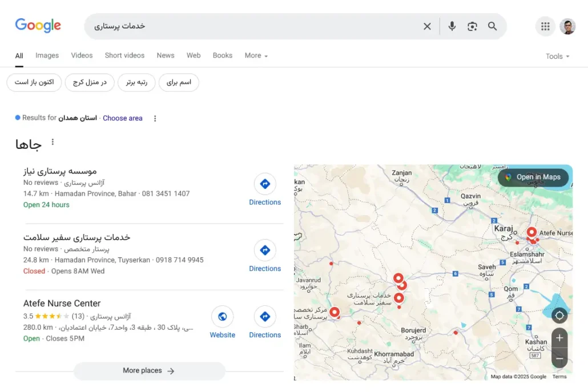588x392 pixels.
Task: Select the Web tab
Action: tap(194, 55)
